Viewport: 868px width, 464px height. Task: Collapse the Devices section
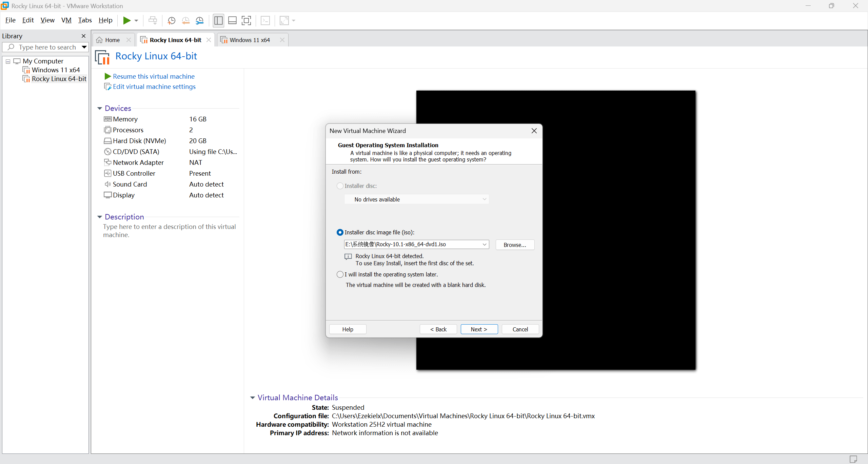pyautogui.click(x=100, y=109)
